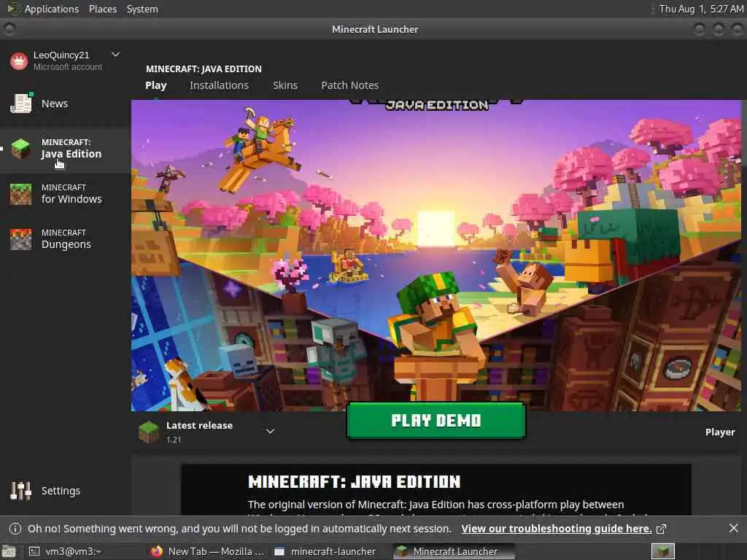The image size is (747, 560).
Task: Click the Minecraft workspace icon in the bottom panel
Action: pos(663,551)
